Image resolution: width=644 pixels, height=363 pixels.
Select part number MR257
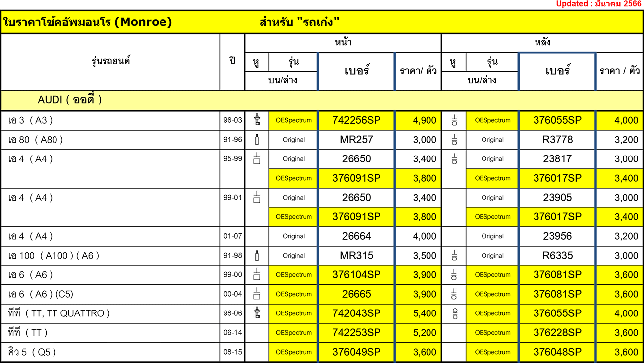(356, 140)
